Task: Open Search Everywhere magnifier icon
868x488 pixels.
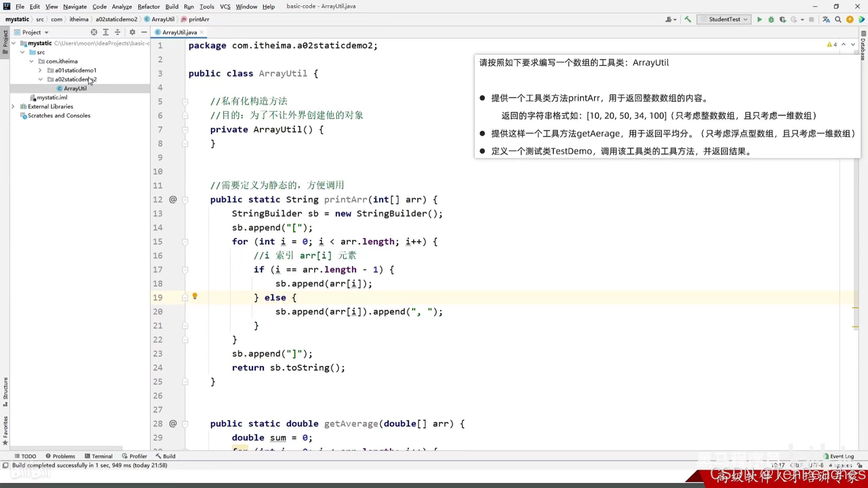Action: 838,20
